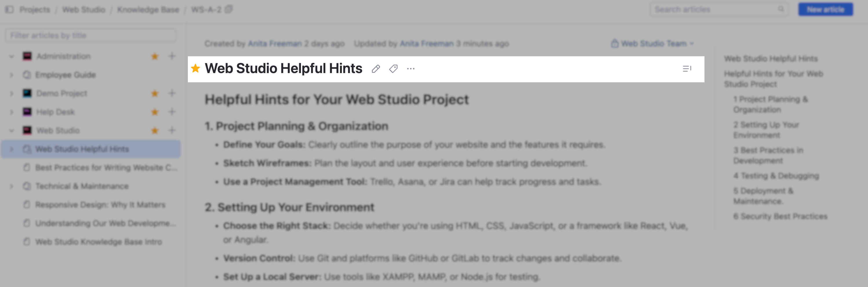Click the New article button
Viewport: 868px width, 287px height.
[826, 9]
